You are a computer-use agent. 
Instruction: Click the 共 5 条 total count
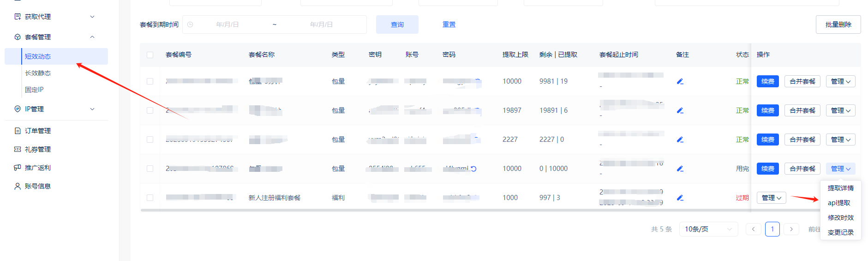(x=661, y=229)
